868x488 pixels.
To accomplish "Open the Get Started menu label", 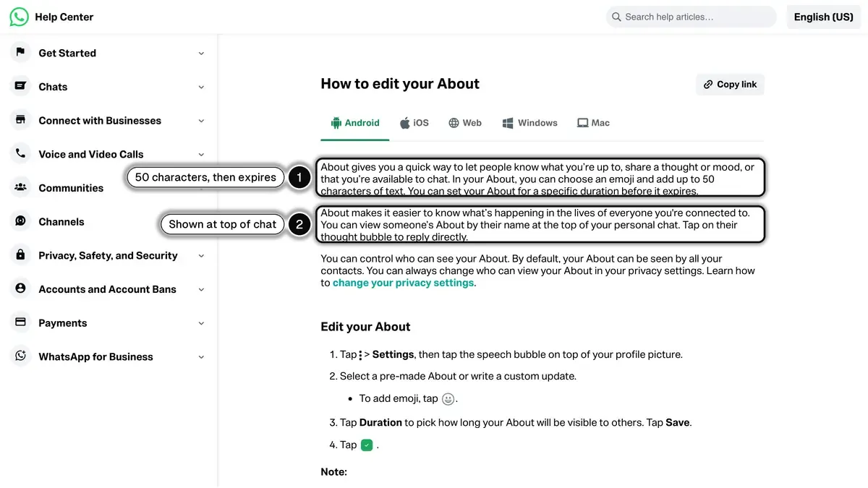I will point(67,53).
